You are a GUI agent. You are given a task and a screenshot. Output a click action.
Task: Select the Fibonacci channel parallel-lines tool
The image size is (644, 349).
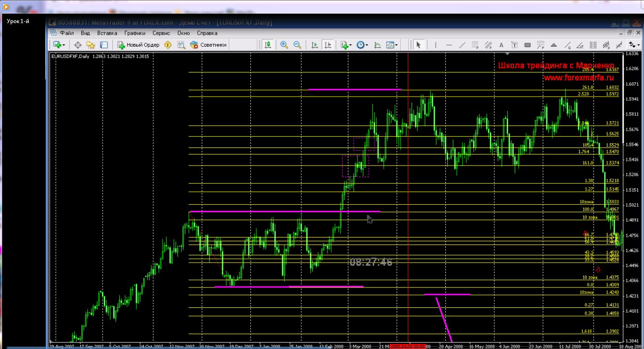(x=488, y=45)
